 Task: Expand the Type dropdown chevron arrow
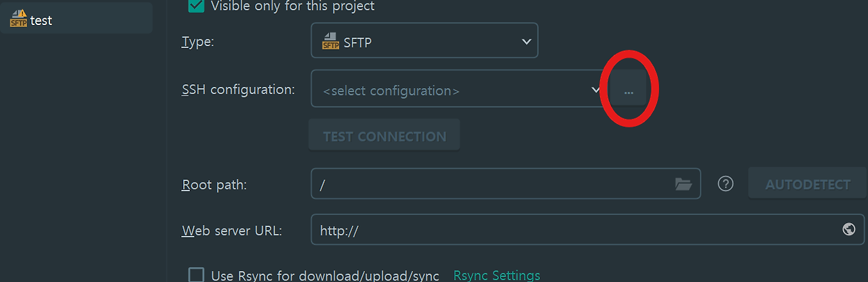pos(526,42)
